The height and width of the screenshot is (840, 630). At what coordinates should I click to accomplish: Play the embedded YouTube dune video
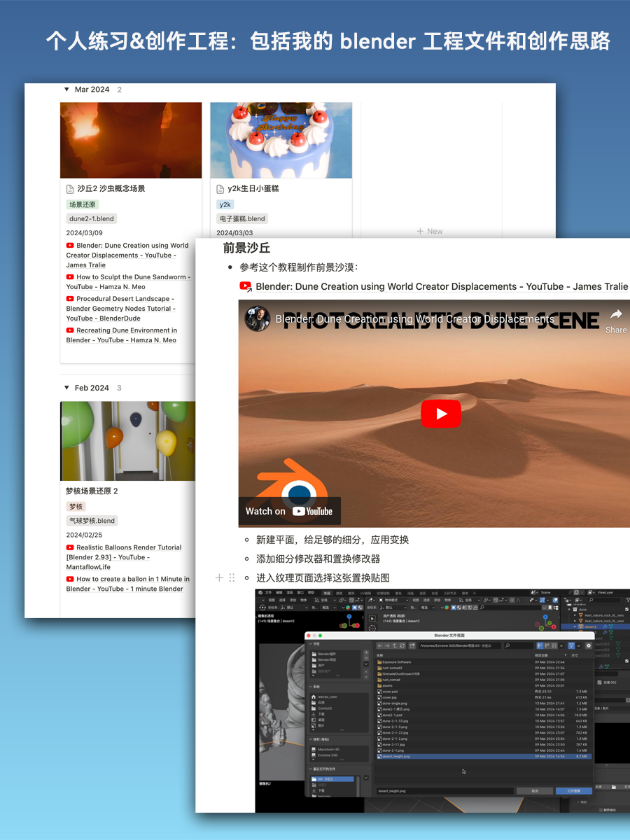pyautogui.click(x=441, y=414)
